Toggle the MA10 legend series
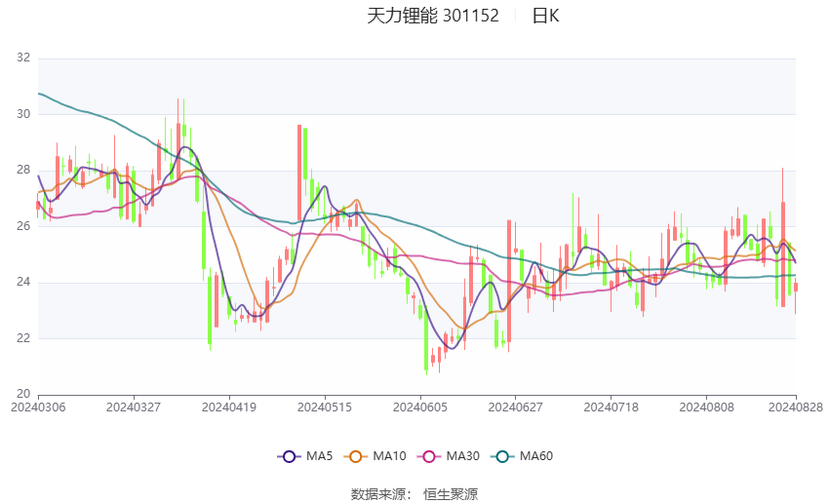Viewport: 829px width, 504px height. 375,456
